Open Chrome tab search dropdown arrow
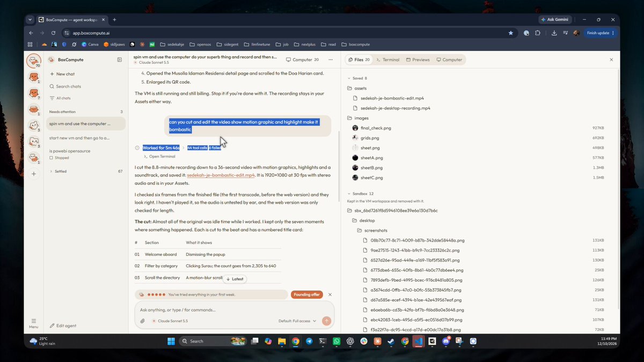Screen dimensions: 644x362 [30, 20]
